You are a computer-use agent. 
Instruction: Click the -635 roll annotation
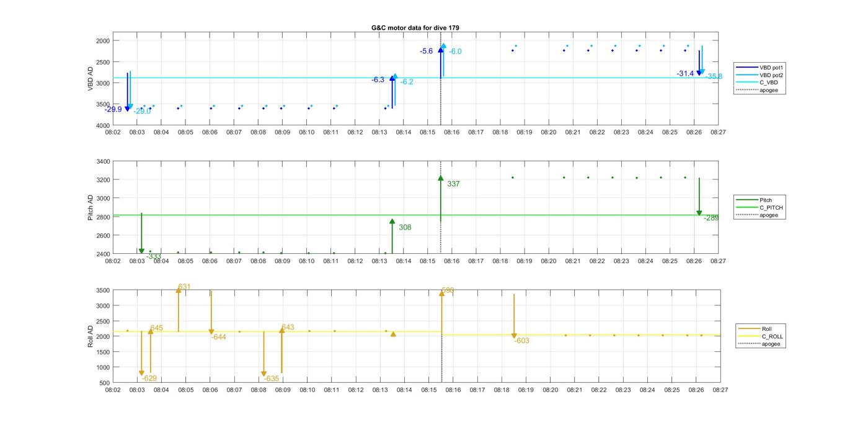pos(272,378)
